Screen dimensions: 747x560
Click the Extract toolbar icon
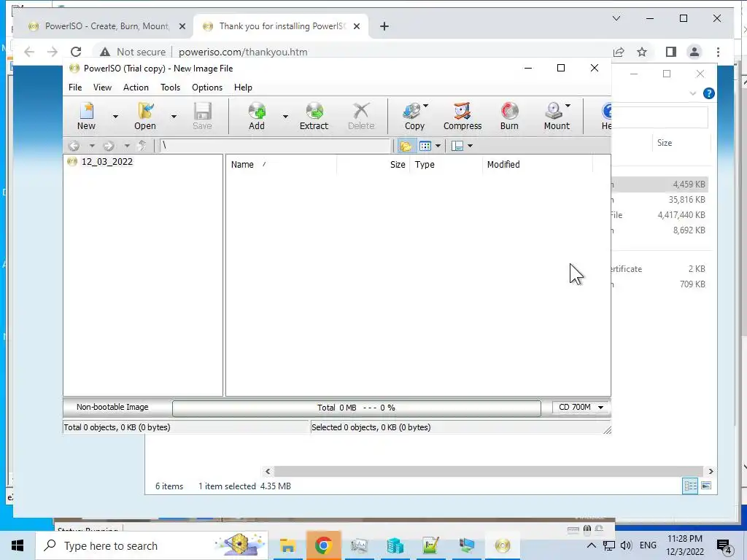pyautogui.click(x=314, y=116)
